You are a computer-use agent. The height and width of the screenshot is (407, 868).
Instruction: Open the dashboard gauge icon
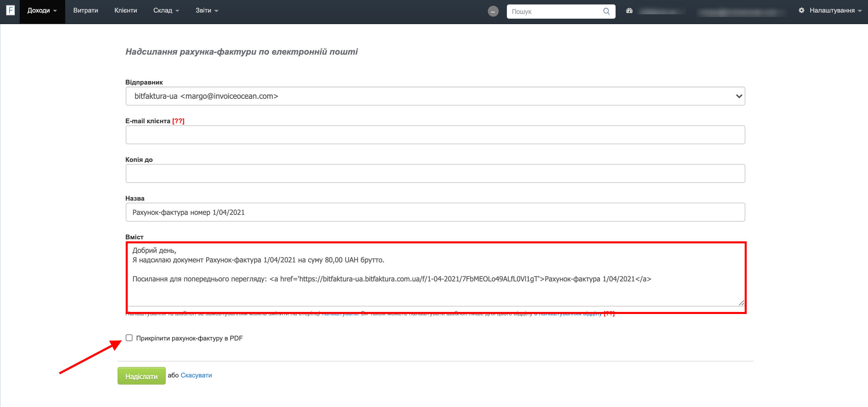pyautogui.click(x=630, y=11)
